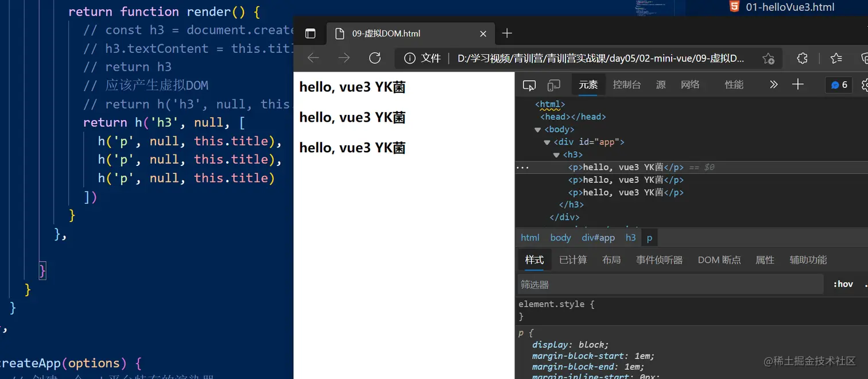868x379 pixels.
Task: Select the closing h3 tag row
Action: point(571,205)
